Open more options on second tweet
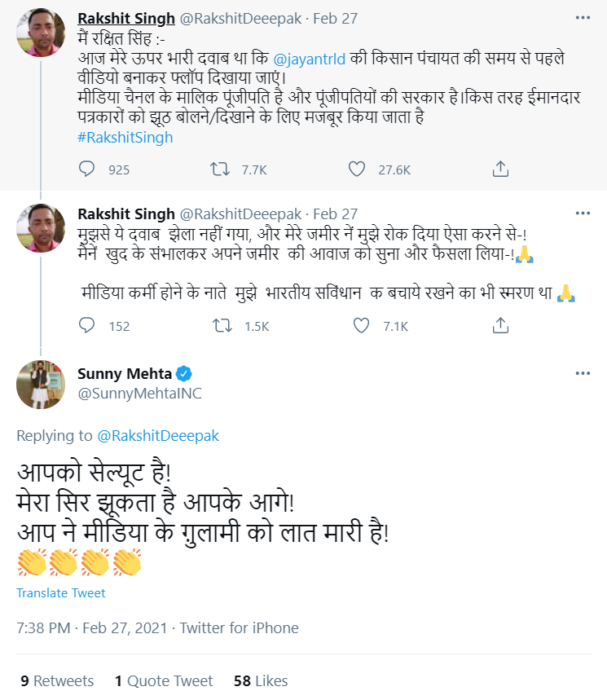 (583, 214)
